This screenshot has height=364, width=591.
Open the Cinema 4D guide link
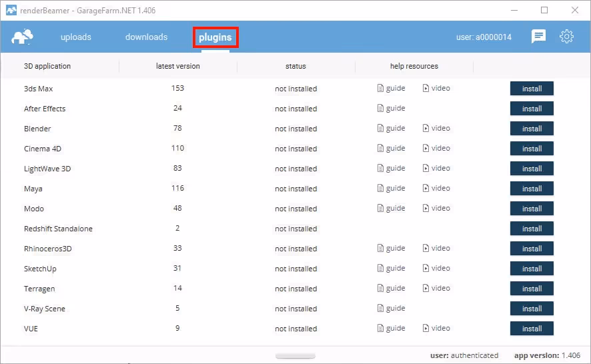392,148
